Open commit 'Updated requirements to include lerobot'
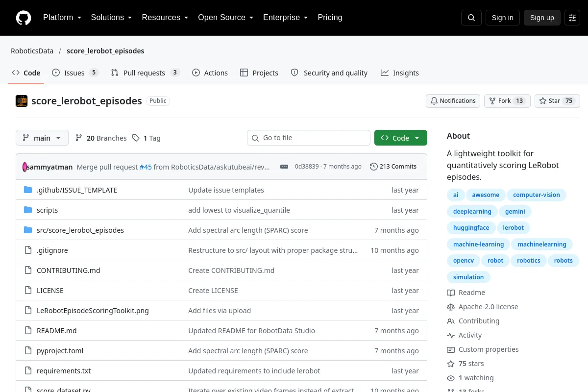588x392 pixels. click(x=254, y=371)
